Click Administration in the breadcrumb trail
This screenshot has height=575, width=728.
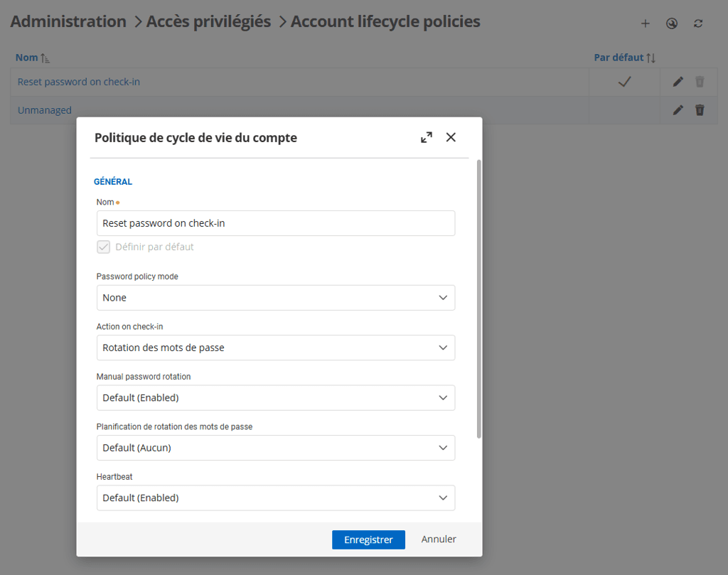[x=68, y=21]
